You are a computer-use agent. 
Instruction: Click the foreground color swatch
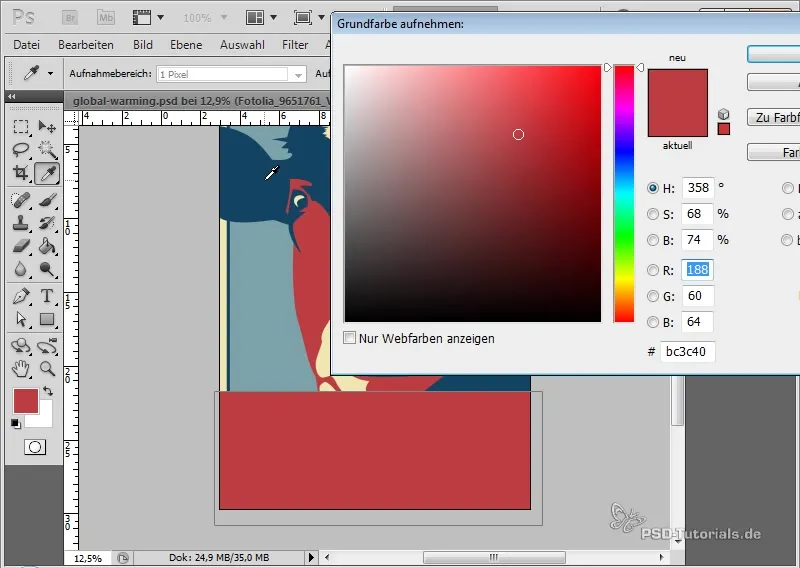pos(26,401)
